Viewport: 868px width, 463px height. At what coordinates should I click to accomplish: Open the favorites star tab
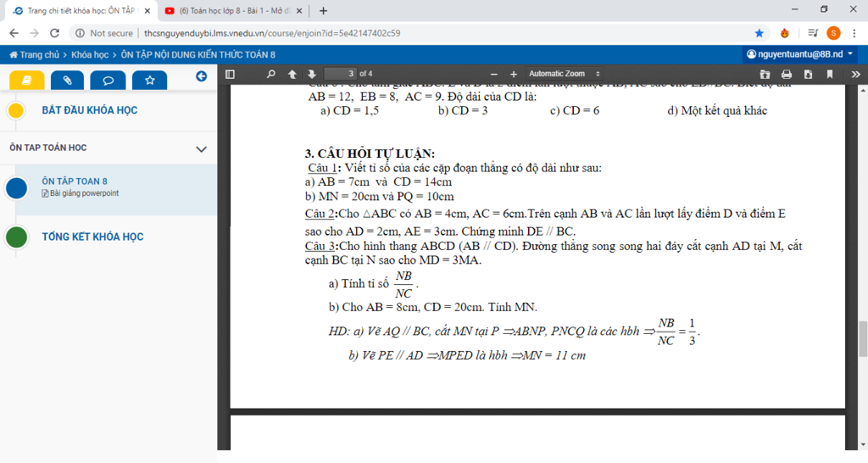click(149, 81)
